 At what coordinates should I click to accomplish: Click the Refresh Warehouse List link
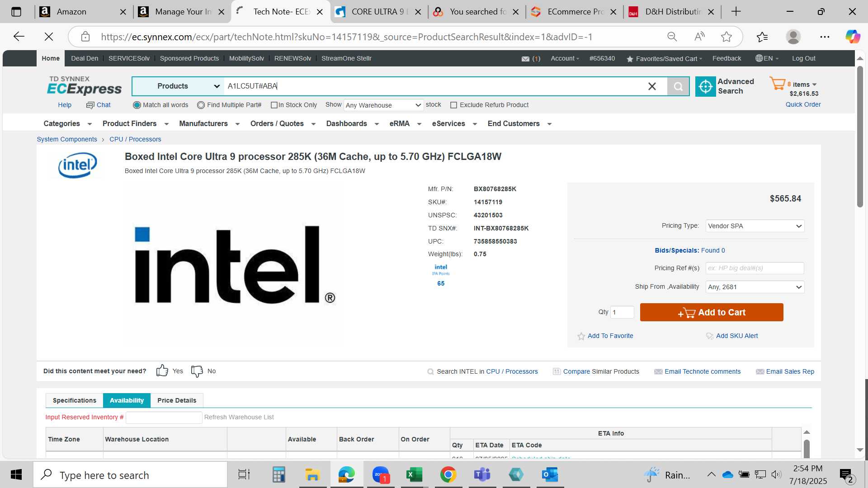[239, 417]
